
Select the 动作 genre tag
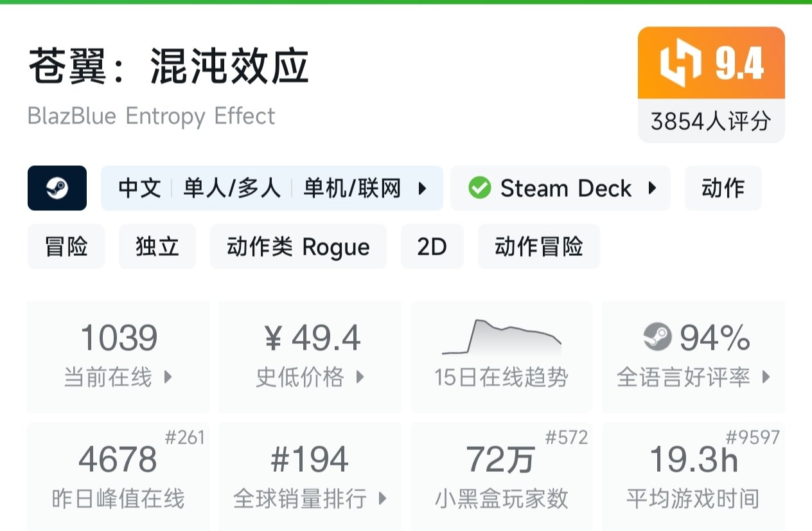(x=723, y=188)
